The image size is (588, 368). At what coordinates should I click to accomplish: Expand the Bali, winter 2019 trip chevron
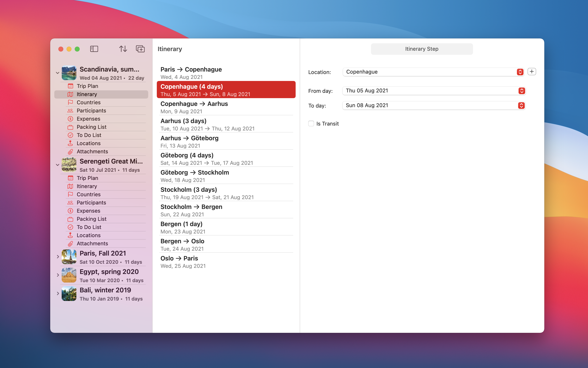[x=58, y=294]
